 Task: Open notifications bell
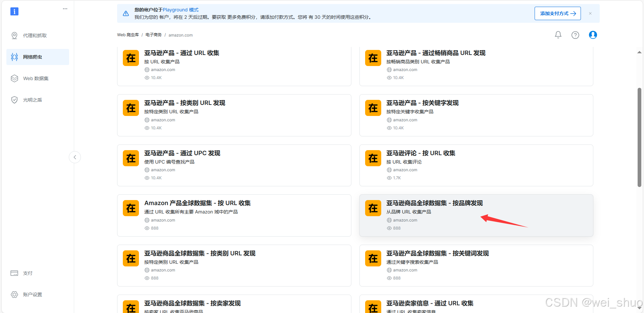(x=558, y=35)
